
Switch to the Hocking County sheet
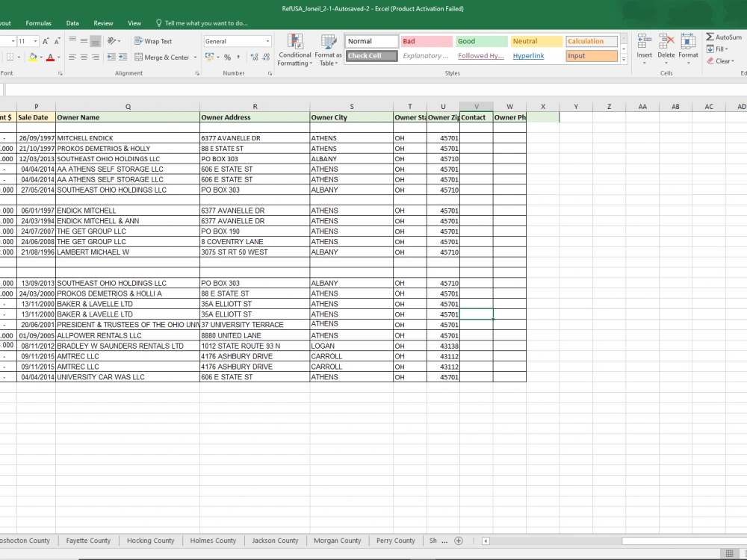[151, 541]
